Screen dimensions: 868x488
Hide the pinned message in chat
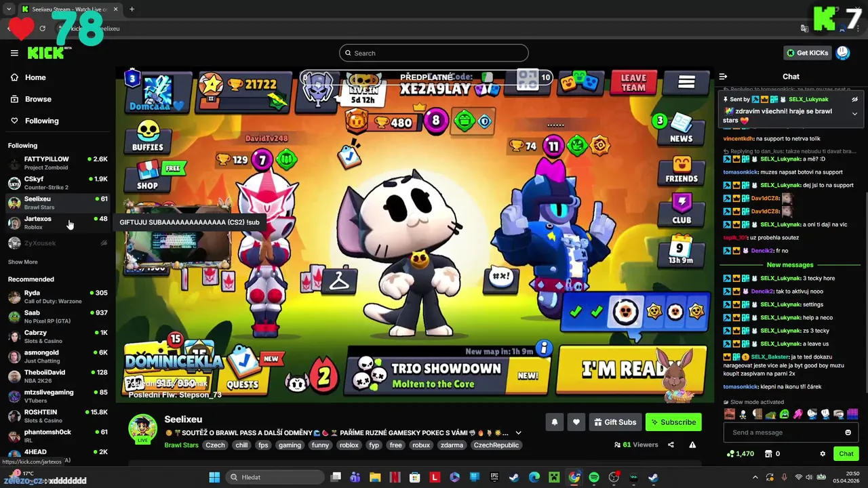click(854, 99)
